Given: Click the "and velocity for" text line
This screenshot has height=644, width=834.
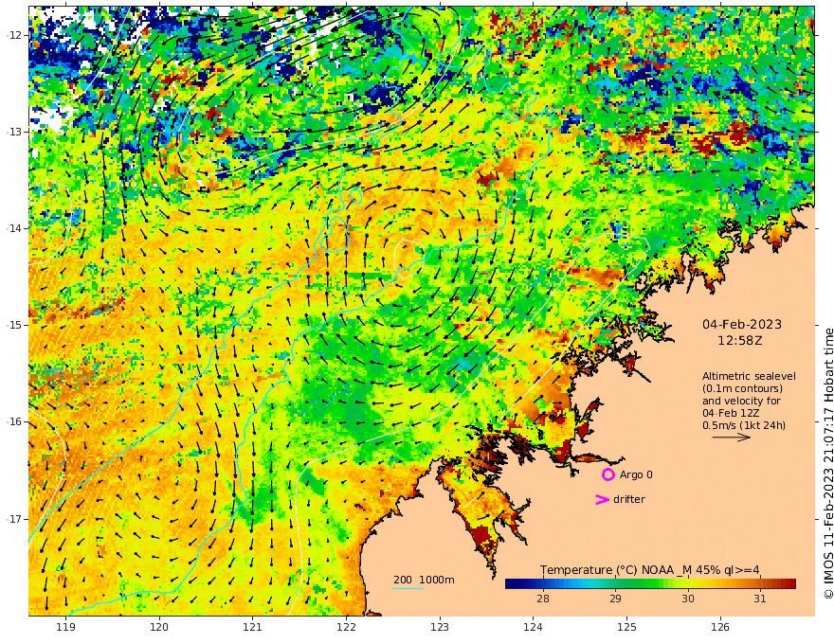Looking at the screenshot, I should point(741,401).
